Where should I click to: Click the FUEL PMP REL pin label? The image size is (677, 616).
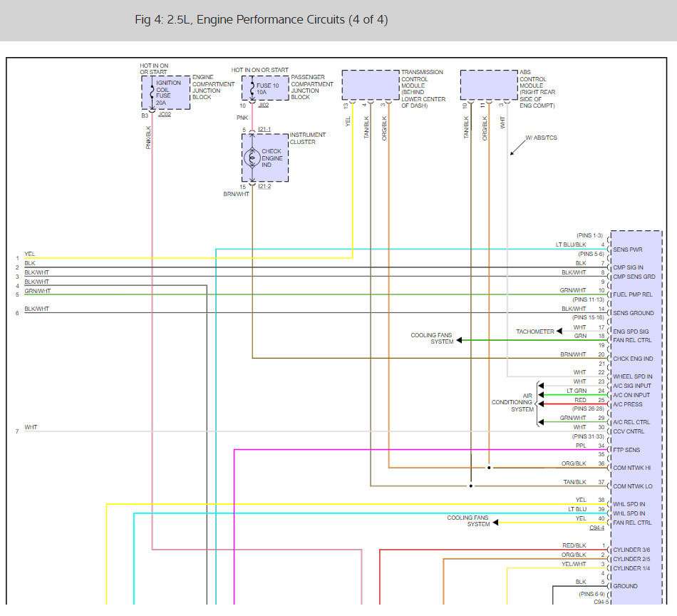click(633, 294)
